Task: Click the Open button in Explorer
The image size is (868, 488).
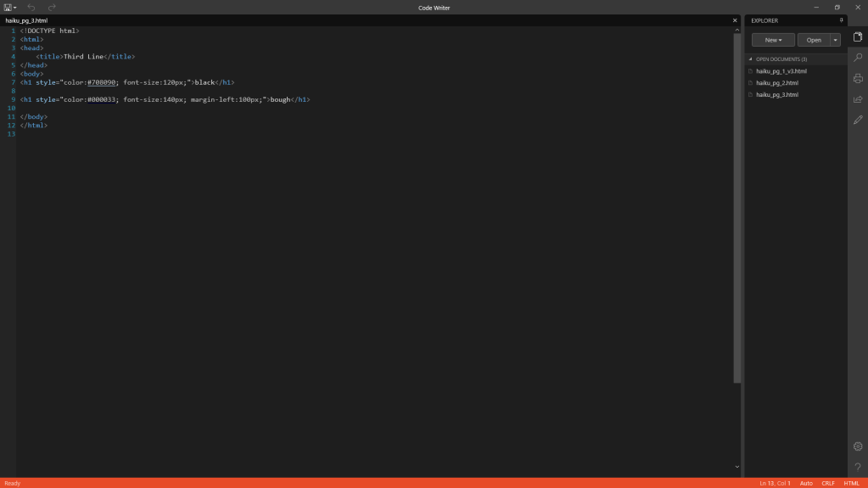Action: (814, 40)
